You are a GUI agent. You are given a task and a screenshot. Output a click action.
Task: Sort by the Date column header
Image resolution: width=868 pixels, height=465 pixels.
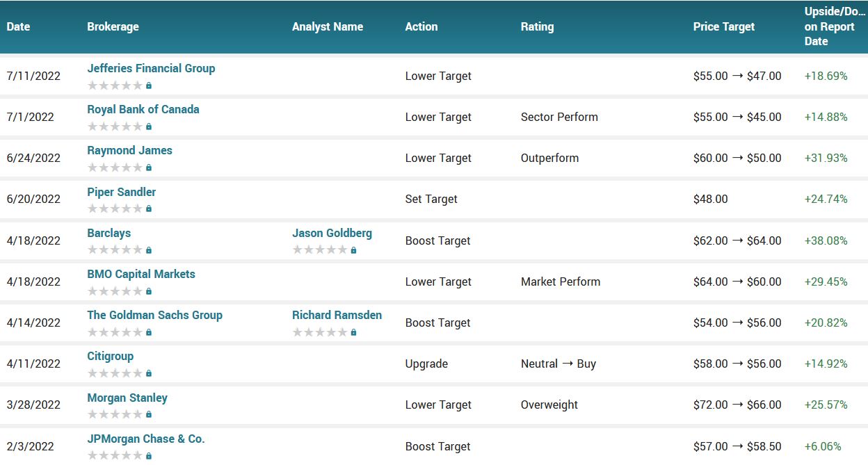[x=19, y=26]
